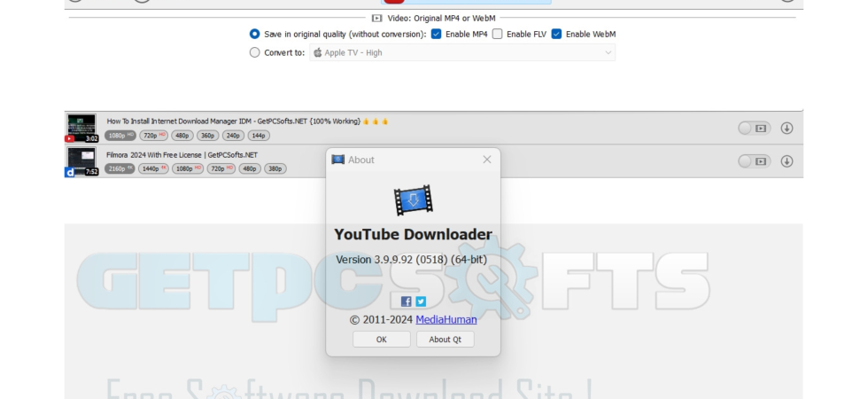Screen dimensions: 868x399
Task: Click the version number text
Action: (411, 259)
